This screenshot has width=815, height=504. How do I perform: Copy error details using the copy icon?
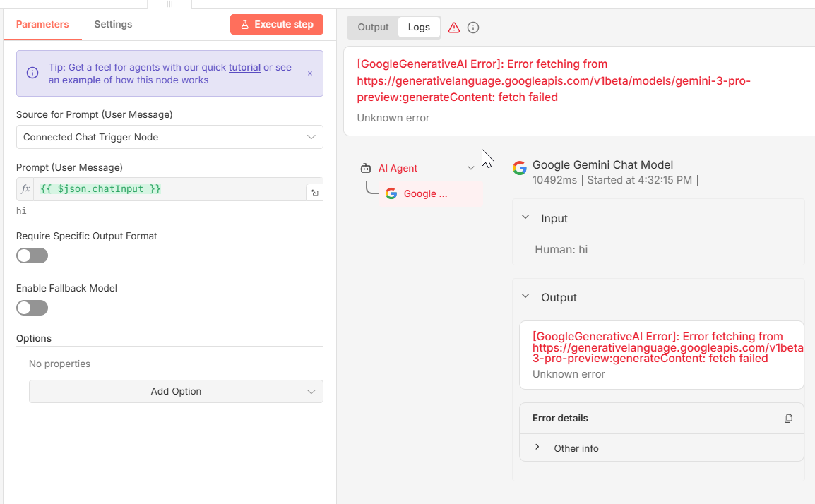click(788, 418)
